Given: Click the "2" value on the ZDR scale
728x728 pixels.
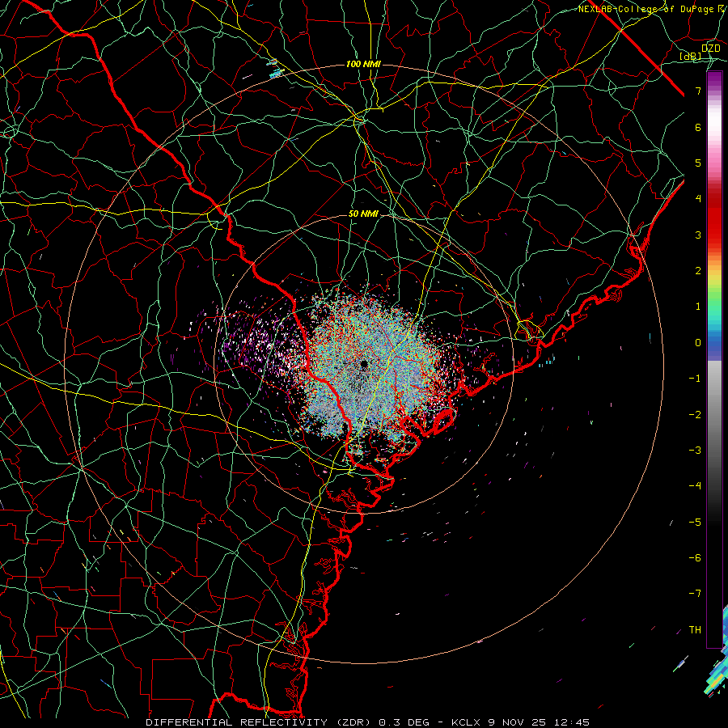Looking at the screenshot, I should [698, 271].
